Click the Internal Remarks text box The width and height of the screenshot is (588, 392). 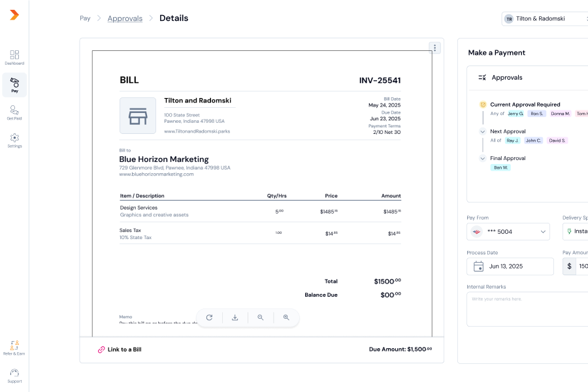click(x=527, y=308)
